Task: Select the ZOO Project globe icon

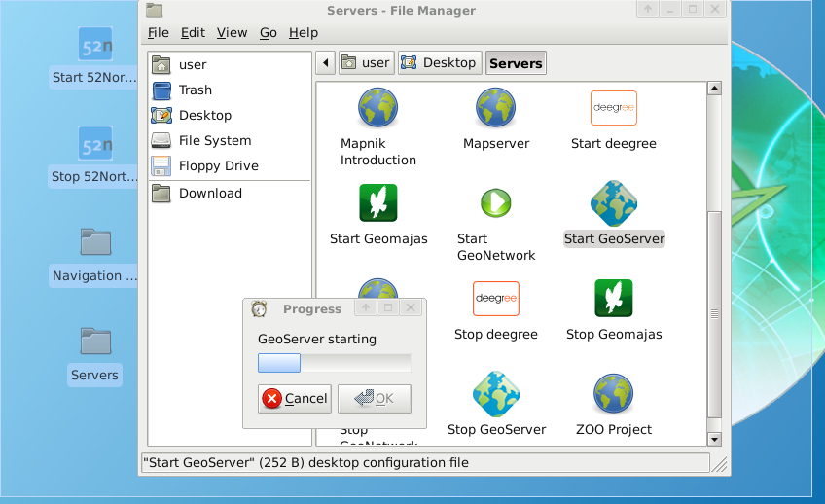Action: pyautogui.click(x=614, y=394)
